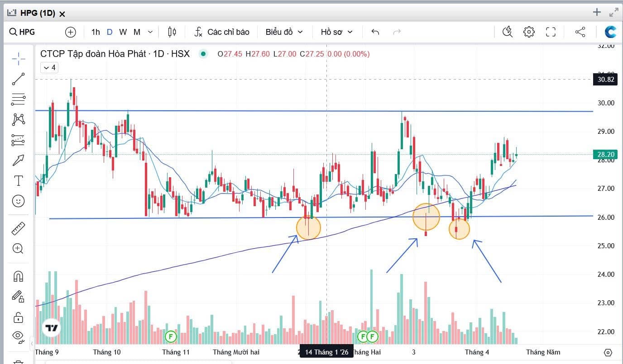The image size is (623, 364).
Task: Click the H27.60 high value in legend
Action: tap(258, 54)
